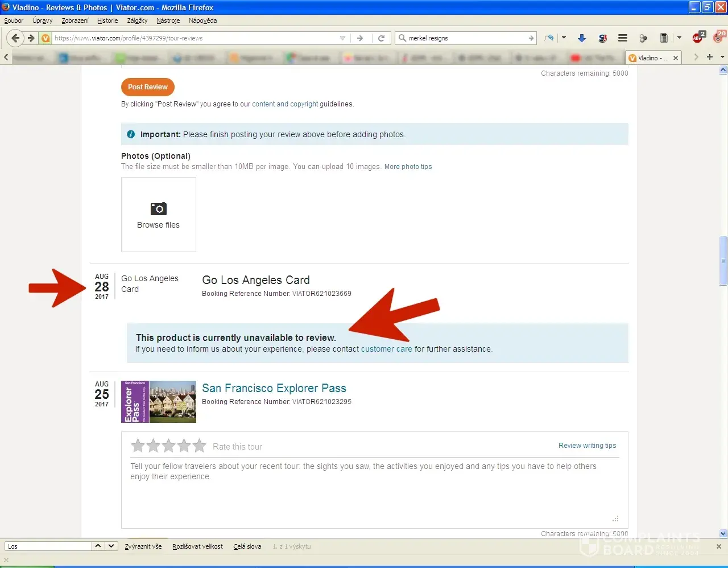Viewport: 728px width, 568px height.
Task: Expand the URL bar history dropdown
Action: (x=342, y=38)
